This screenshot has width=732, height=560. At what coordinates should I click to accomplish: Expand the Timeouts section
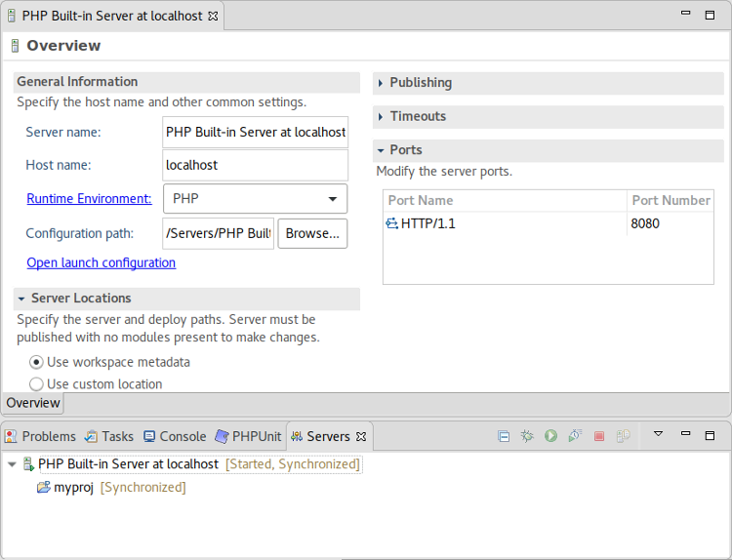coord(381,117)
